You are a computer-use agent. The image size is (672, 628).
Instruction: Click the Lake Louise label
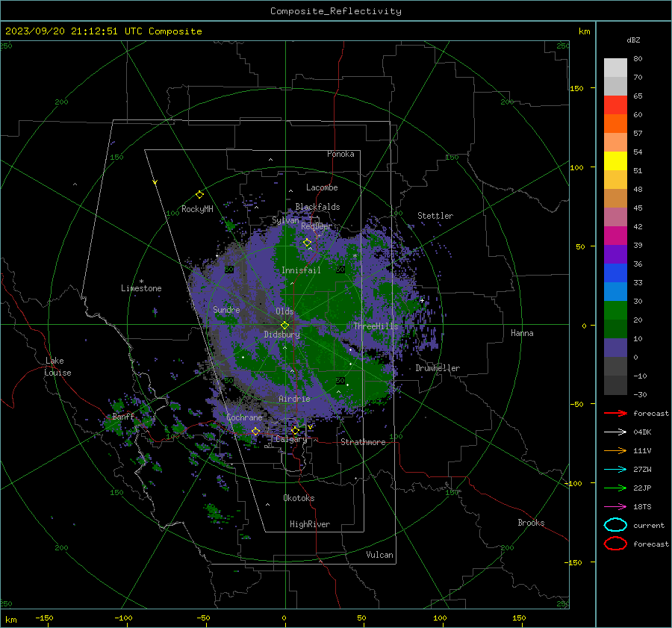point(57,367)
